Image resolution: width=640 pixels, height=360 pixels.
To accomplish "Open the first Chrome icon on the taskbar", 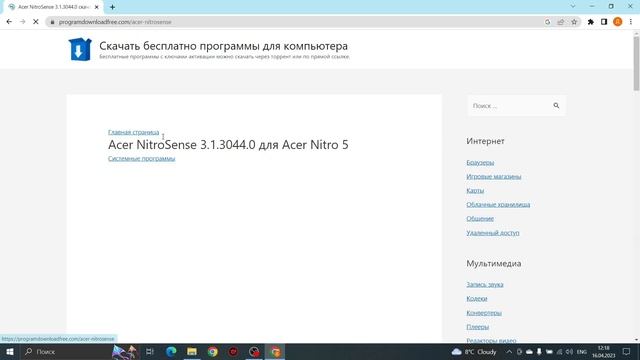I will (213, 351).
